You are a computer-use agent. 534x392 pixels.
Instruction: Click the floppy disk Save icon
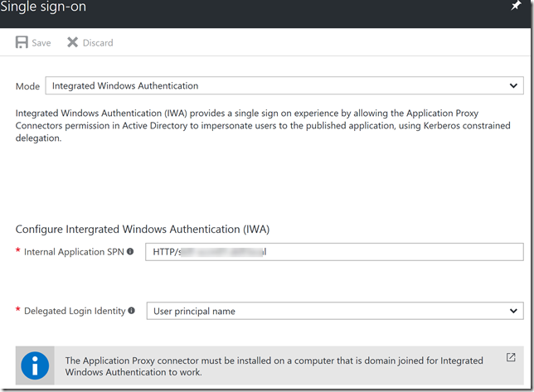pyautogui.click(x=22, y=42)
